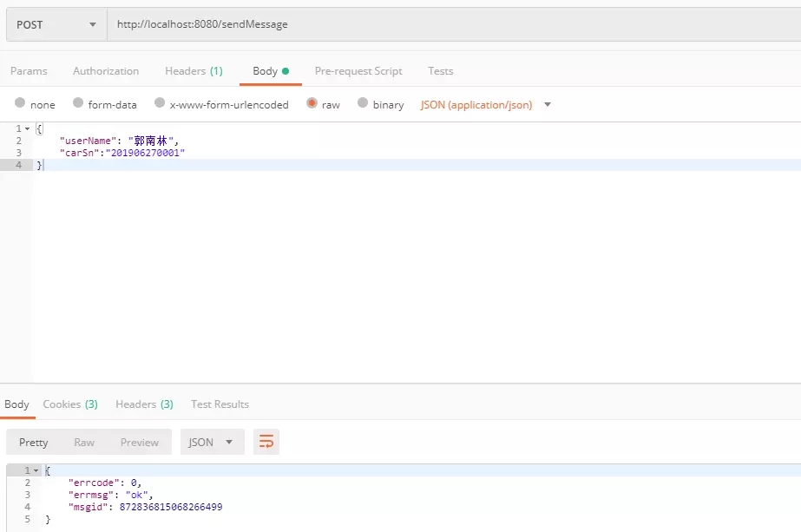Select the none body type radio

point(20,102)
